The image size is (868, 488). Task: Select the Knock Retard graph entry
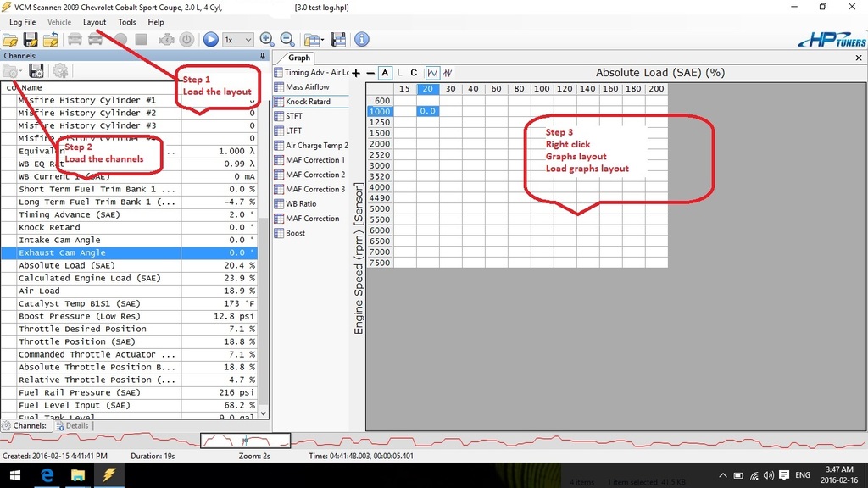click(311, 102)
